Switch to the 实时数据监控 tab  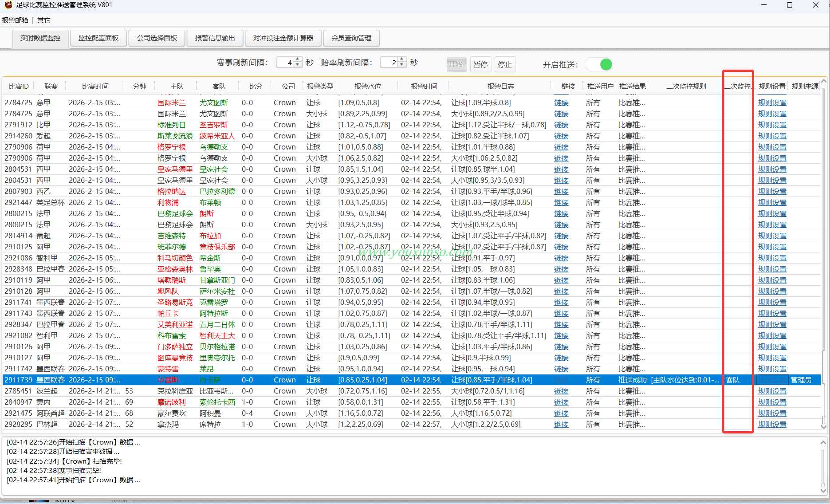point(40,38)
